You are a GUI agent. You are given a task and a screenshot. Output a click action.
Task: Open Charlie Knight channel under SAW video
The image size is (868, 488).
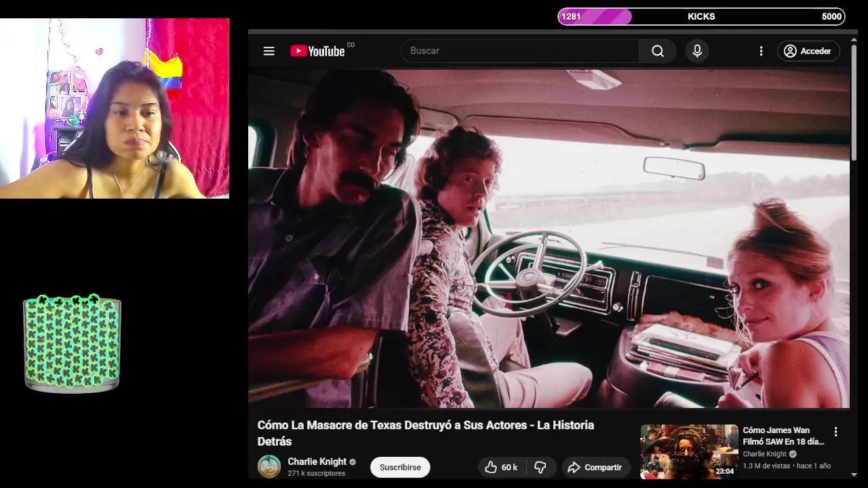click(764, 454)
